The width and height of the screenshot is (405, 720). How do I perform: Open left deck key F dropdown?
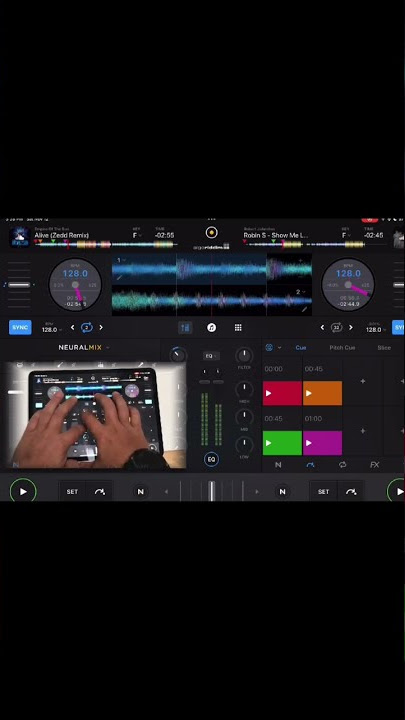[137, 235]
